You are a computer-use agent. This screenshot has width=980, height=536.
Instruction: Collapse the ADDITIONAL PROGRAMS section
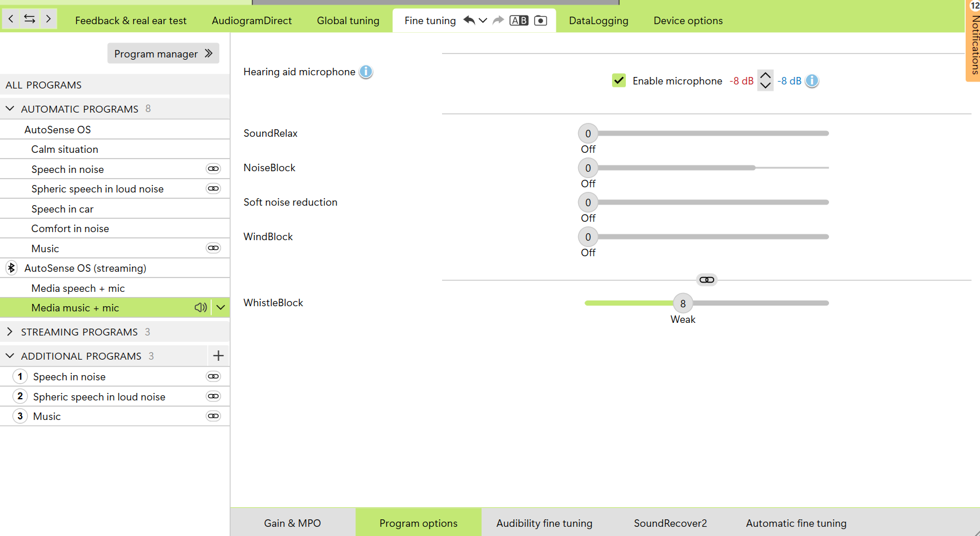pyautogui.click(x=10, y=356)
